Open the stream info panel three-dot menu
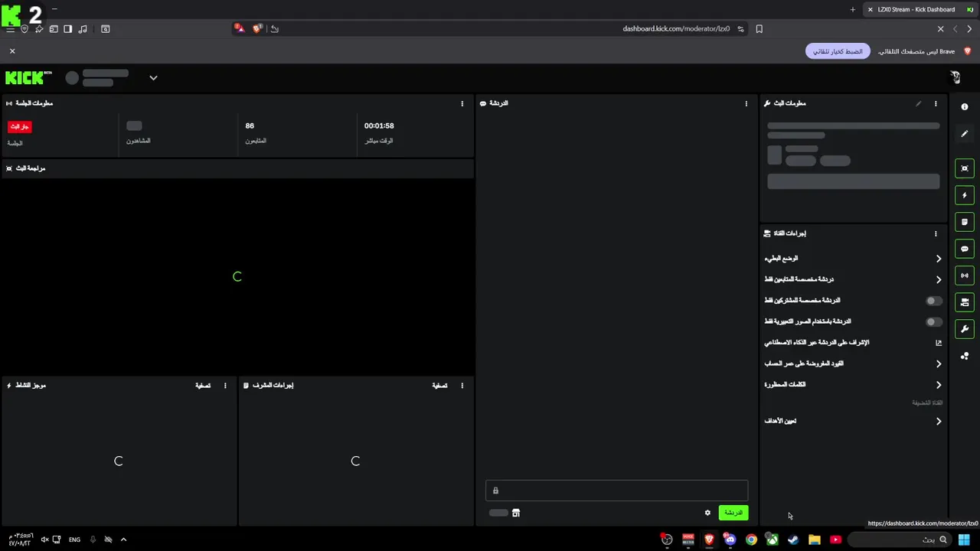Image resolution: width=980 pixels, height=551 pixels. click(936, 103)
